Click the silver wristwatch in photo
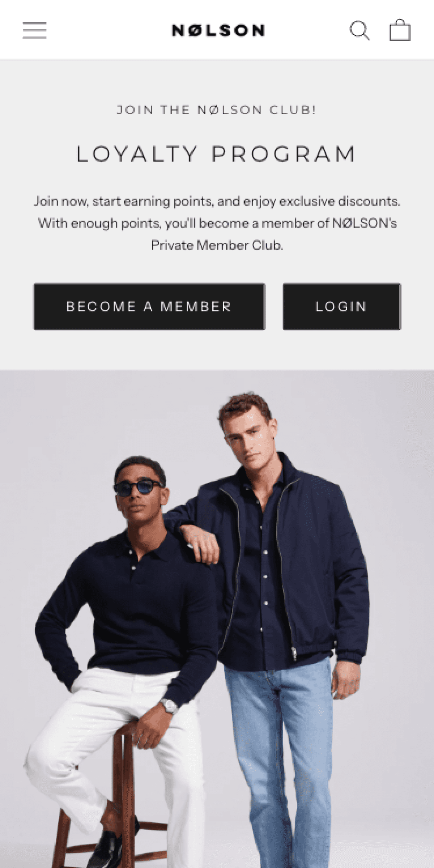Image resolution: width=434 pixels, height=868 pixels. [169, 706]
